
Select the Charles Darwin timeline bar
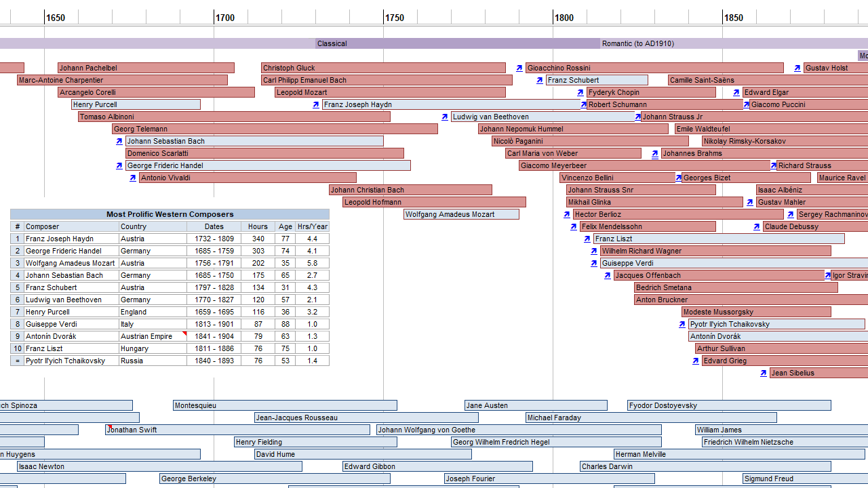(705, 466)
